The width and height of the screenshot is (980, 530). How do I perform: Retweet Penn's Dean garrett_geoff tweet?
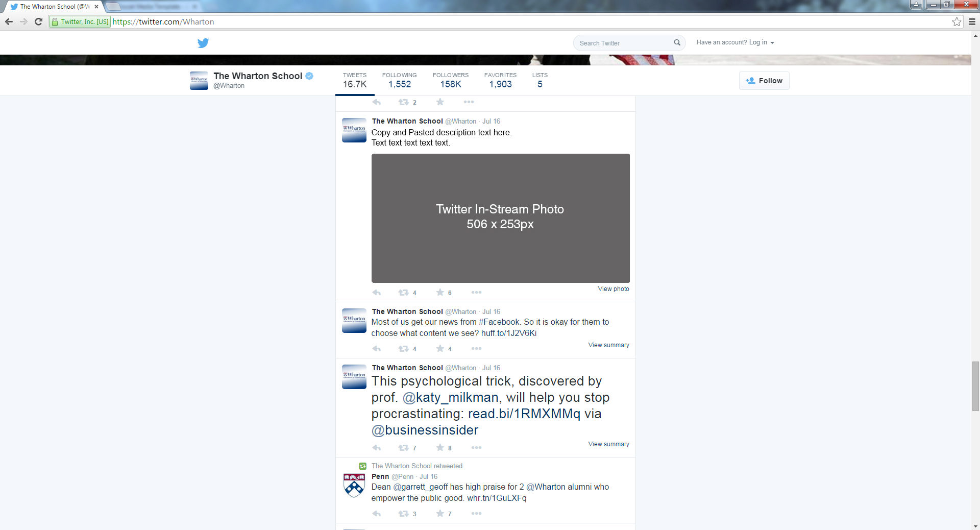(x=403, y=514)
